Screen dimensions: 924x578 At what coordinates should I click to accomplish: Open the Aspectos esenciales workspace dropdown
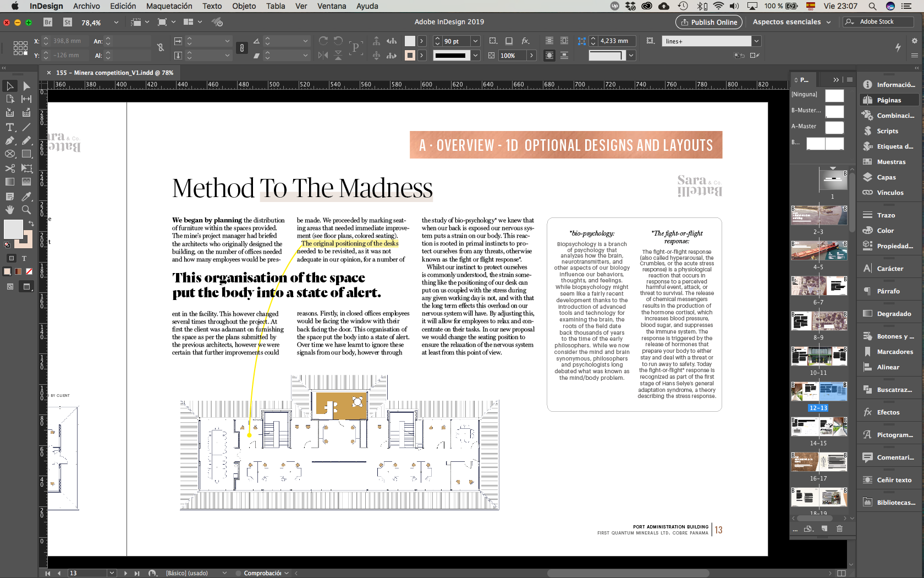(x=792, y=22)
